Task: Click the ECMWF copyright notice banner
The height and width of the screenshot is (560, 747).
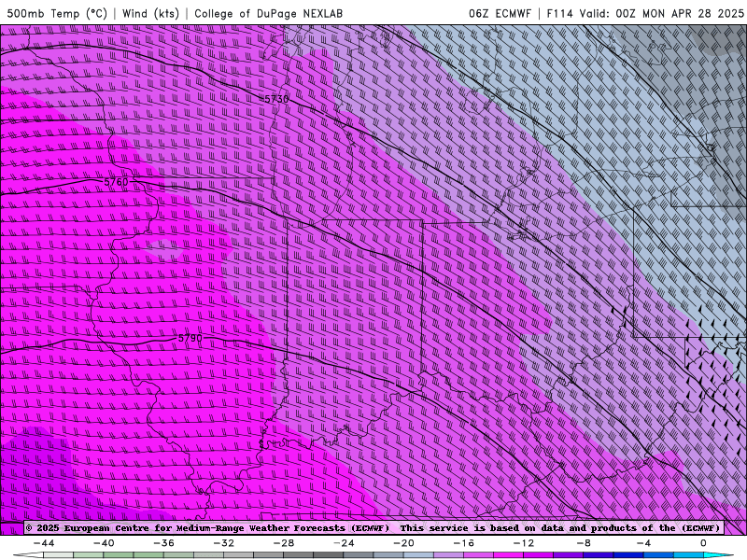Action: point(374,527)
